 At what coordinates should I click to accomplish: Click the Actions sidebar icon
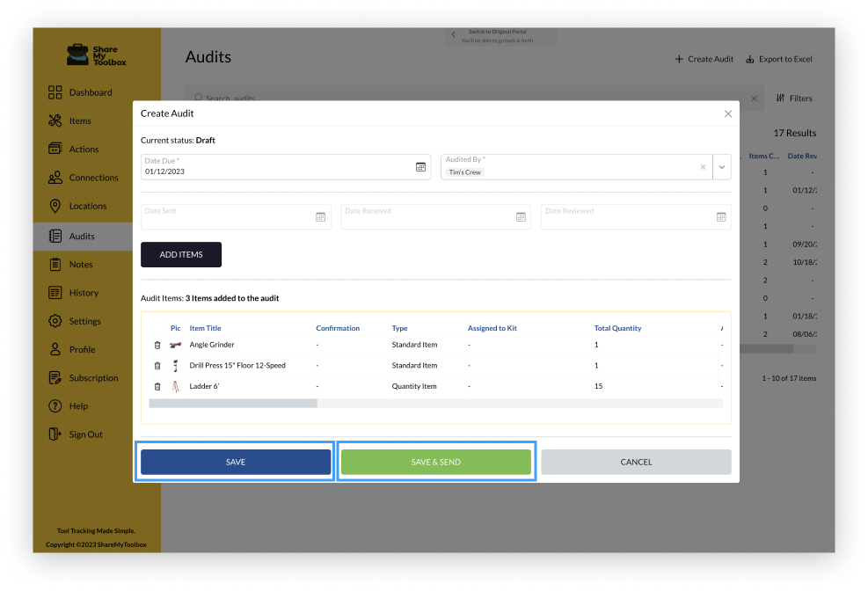(x=54, y=149)
